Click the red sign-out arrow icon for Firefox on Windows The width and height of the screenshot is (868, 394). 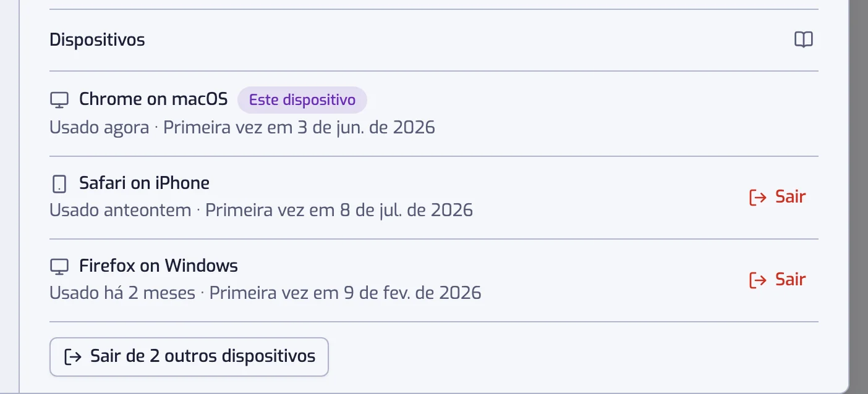tap(757, 280)
